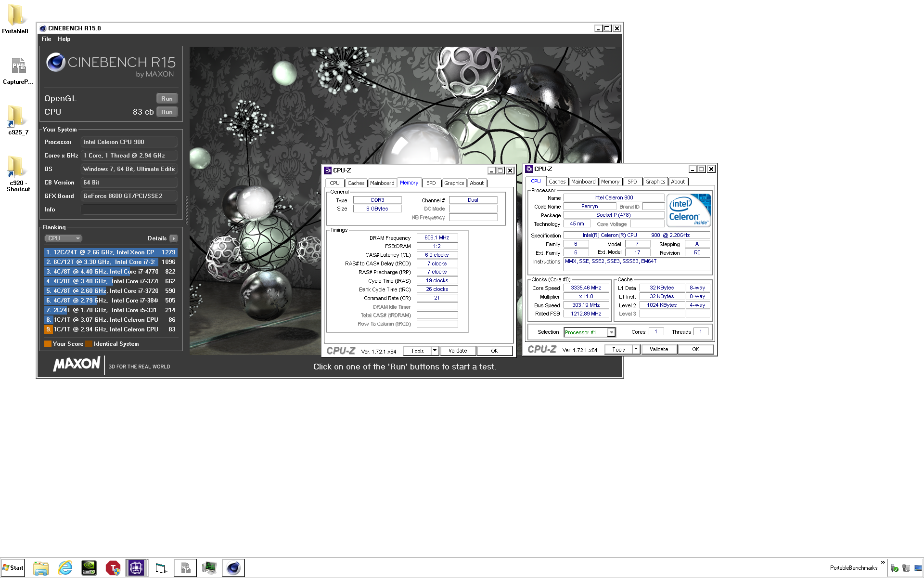Open Tools dropdown arrow in right CPU-Z window
This screenshot has width=924, height=578.
click(636, 350)
